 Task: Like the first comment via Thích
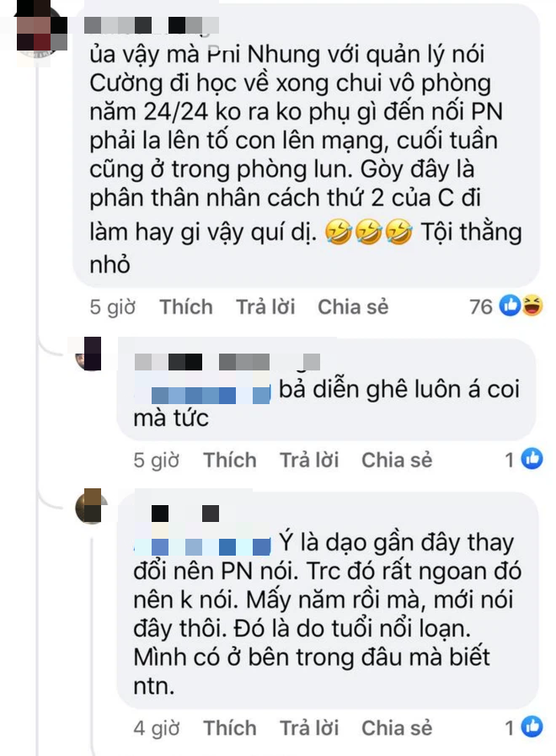coord(186,306)
